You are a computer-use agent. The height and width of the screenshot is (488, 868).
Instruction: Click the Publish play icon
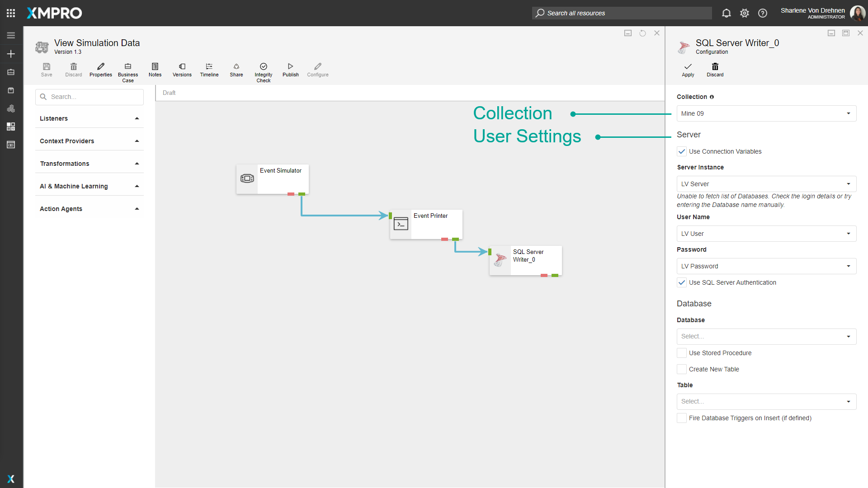(x=290, y=67)
